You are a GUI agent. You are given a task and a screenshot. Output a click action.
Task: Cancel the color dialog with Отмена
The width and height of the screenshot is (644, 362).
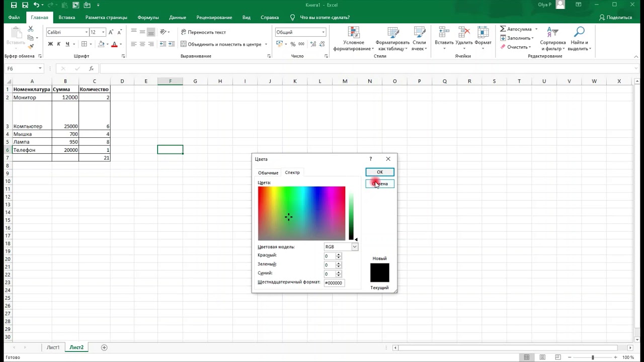click(x=380, y=184)
